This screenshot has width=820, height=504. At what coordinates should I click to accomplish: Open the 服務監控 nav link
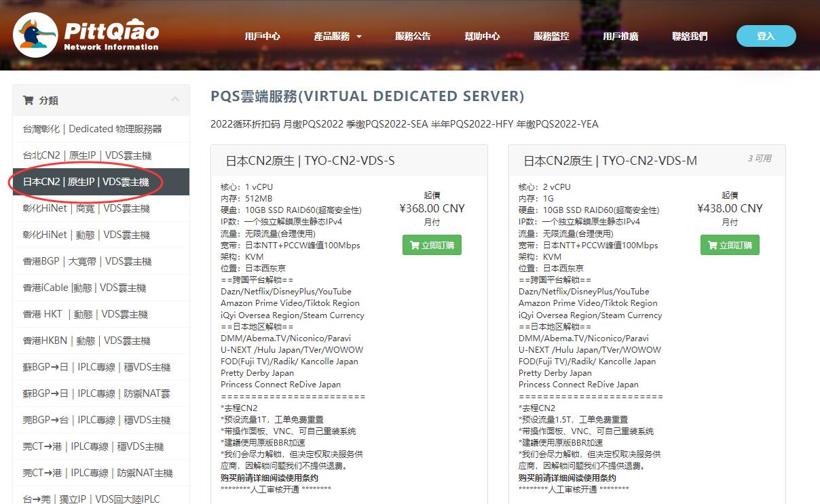coord(551,37)
